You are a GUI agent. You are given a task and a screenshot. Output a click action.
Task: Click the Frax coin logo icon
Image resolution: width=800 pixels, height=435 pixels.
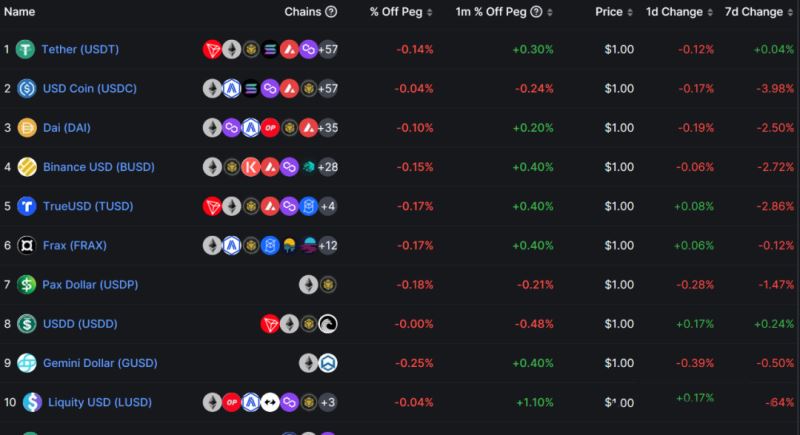point(27,245)
